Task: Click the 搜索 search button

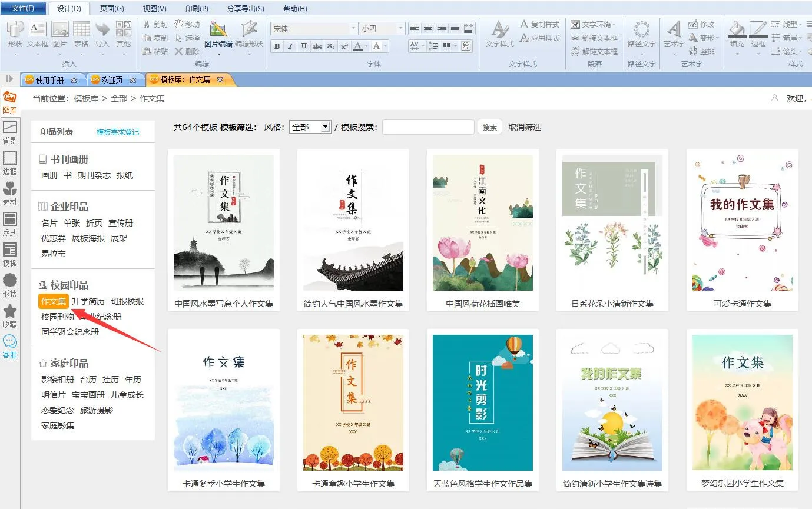Action: (x=489, y=127)
